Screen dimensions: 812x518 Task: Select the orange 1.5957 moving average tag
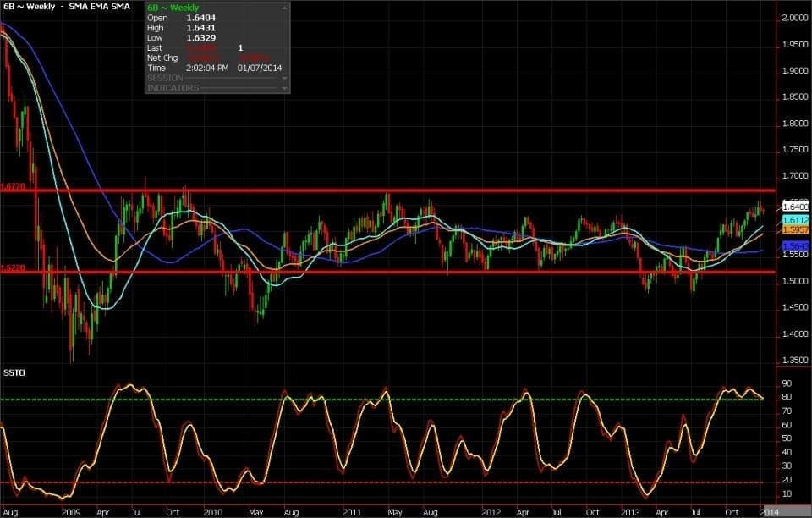point(795,230)
